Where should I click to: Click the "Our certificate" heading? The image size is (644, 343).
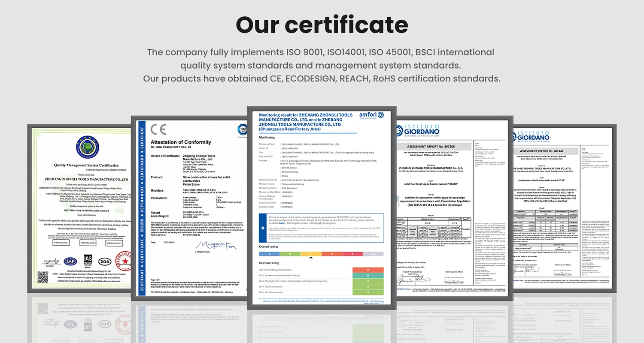coord(322,25)
